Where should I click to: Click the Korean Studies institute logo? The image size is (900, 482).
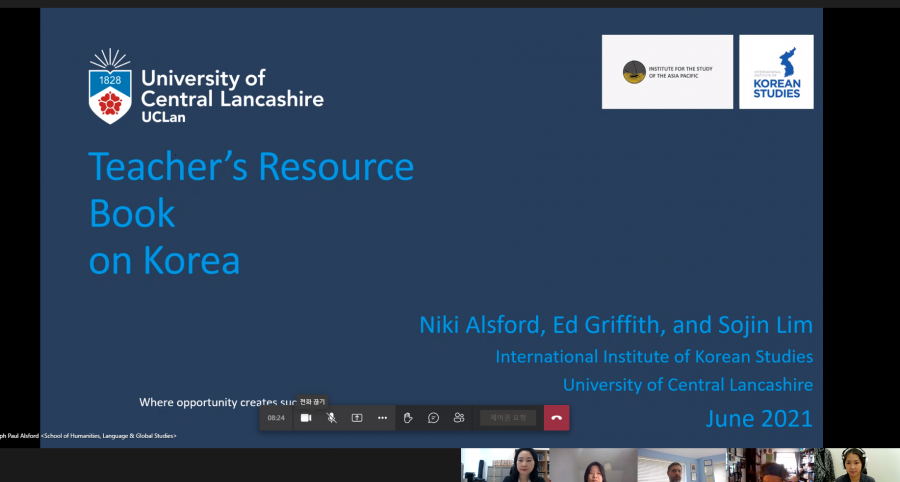776,72
